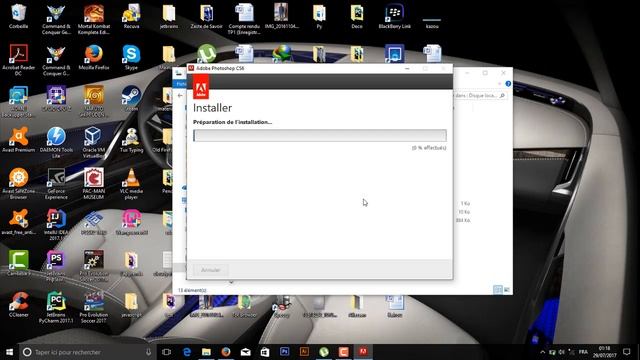
Task: Select the Adobe installer taskbar button
Action: [363, 352]
